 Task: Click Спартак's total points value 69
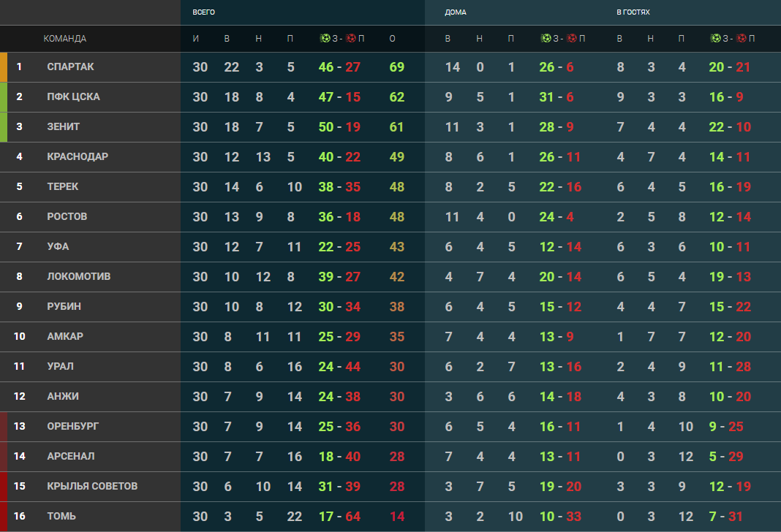pos(397,67)
